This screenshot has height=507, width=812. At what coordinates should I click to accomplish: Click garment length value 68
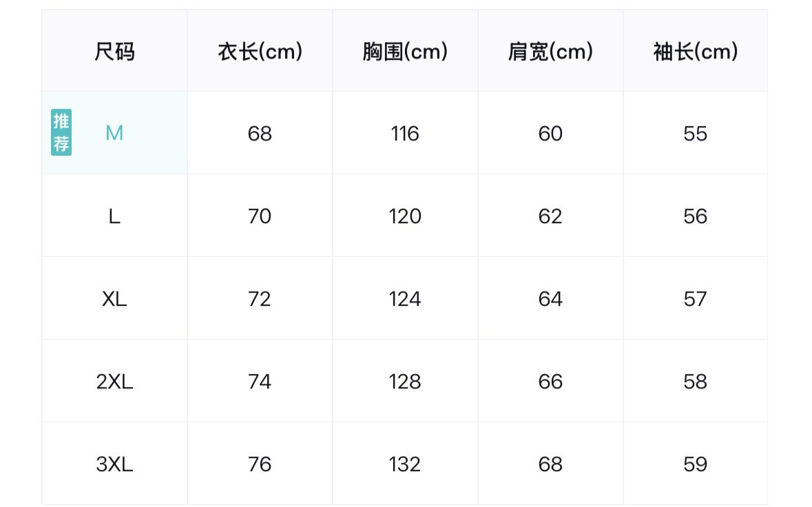click(260, 134)
